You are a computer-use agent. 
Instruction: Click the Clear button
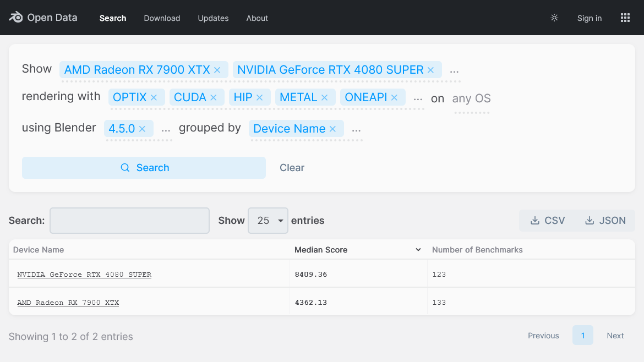[292, 167]
